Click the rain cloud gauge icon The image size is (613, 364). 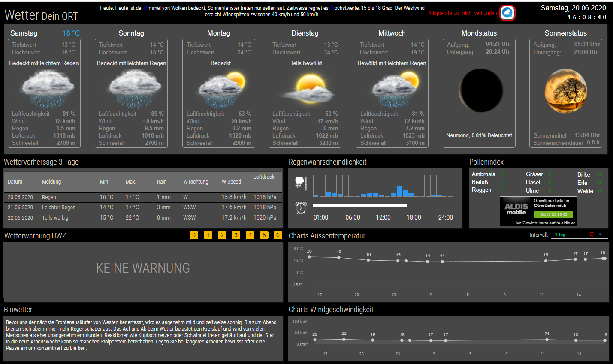[x=301, y=183]
